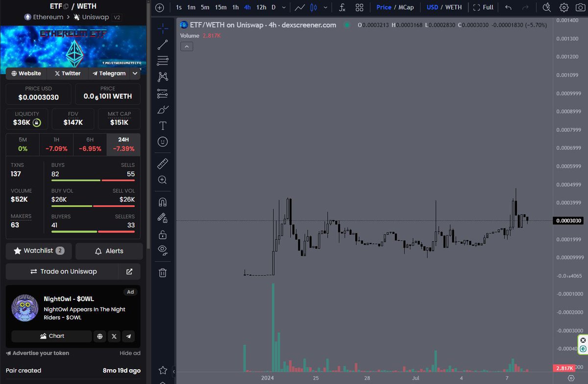Open the time axis settings gear
Screen dimensions: 588x384
570,378
